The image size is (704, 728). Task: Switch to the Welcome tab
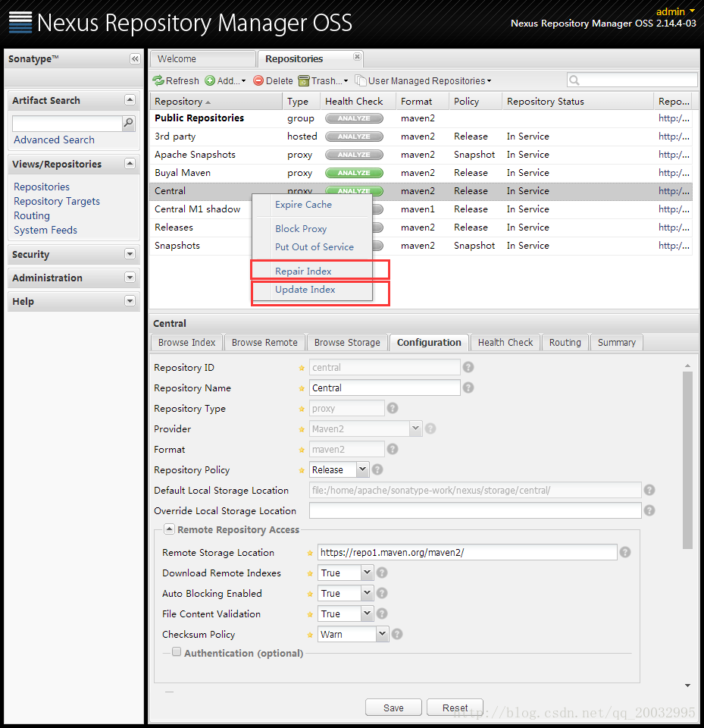tap(203, 59)
